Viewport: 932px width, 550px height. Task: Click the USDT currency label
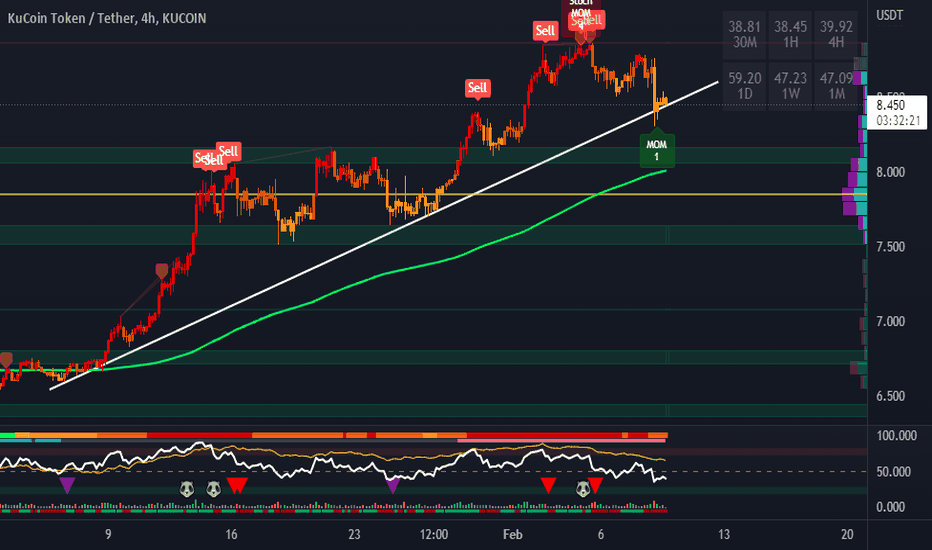pyautogui.click(x=889, y=15)
